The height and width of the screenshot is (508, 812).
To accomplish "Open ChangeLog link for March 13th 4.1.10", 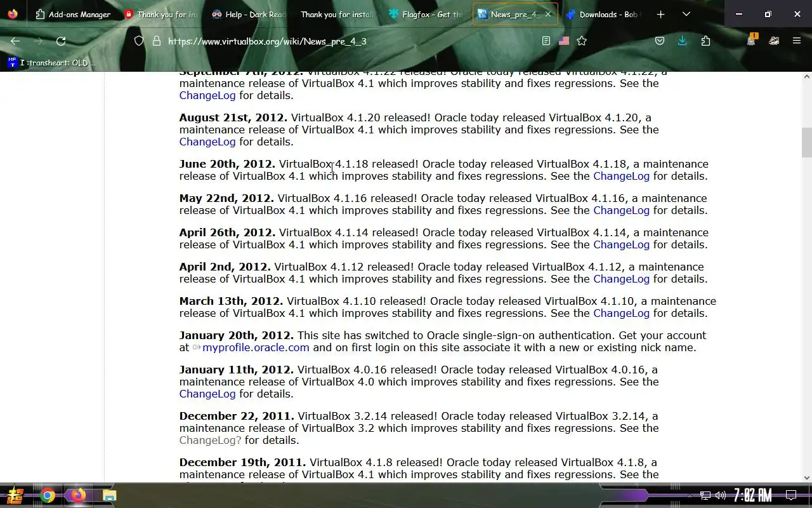I will pos(621,313).
